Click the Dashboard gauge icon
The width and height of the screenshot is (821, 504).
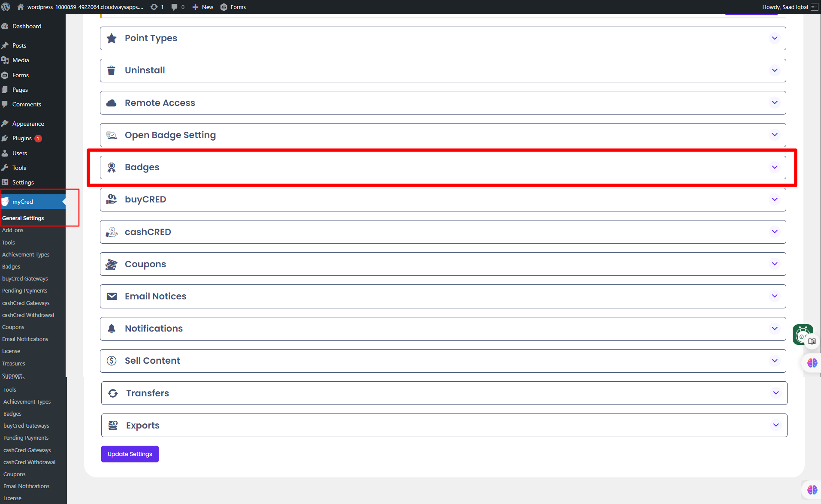tap(5, 26)
